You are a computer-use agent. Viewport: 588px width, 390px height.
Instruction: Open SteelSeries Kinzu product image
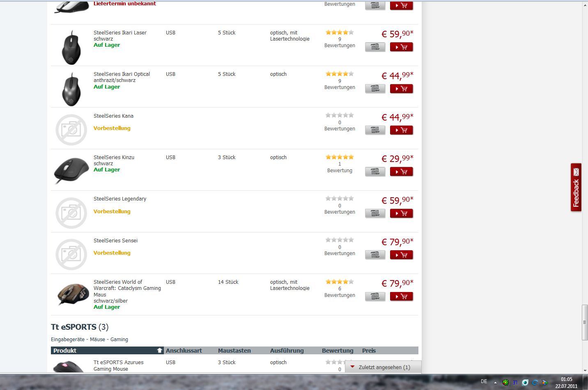(x=71, y=170)
